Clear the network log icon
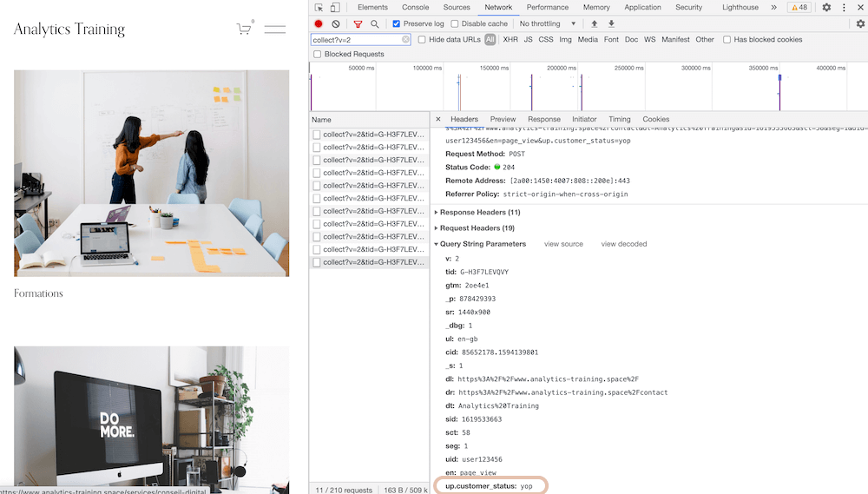Screen dimensions: 868x494 pyautogui.click(x=335, y=23)
